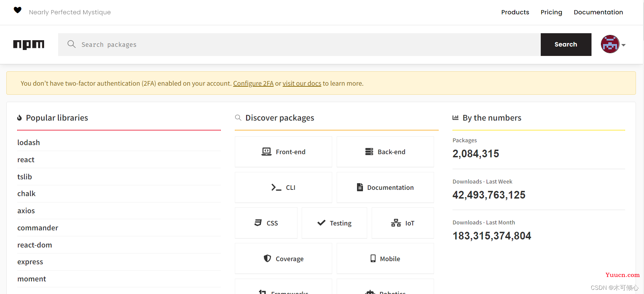This screenshot has height=294, width=644.
Task: Open the express library
Action: click(30, 262)
